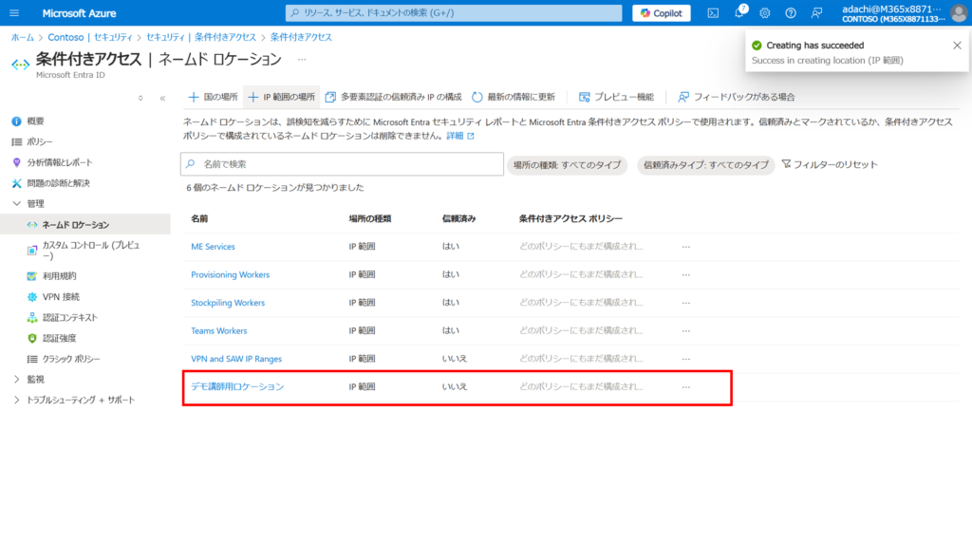Add a 国の場所 location
The width and height of the screenshot is (972, 560).
pyautogui.click(x=214, y=97)
